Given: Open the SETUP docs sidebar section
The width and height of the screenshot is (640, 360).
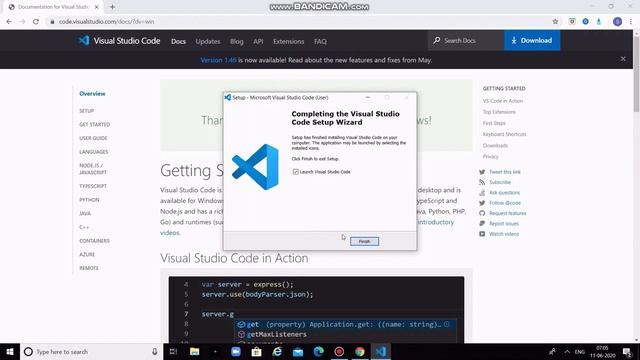Looking at the screenshot, I should (87, 111).
